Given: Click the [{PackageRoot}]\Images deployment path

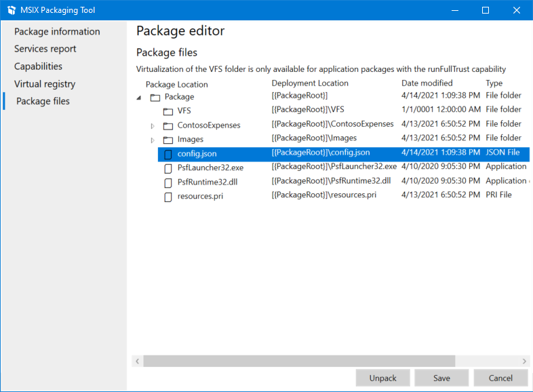Looking at the screenshot, I should tap(314, 138).
